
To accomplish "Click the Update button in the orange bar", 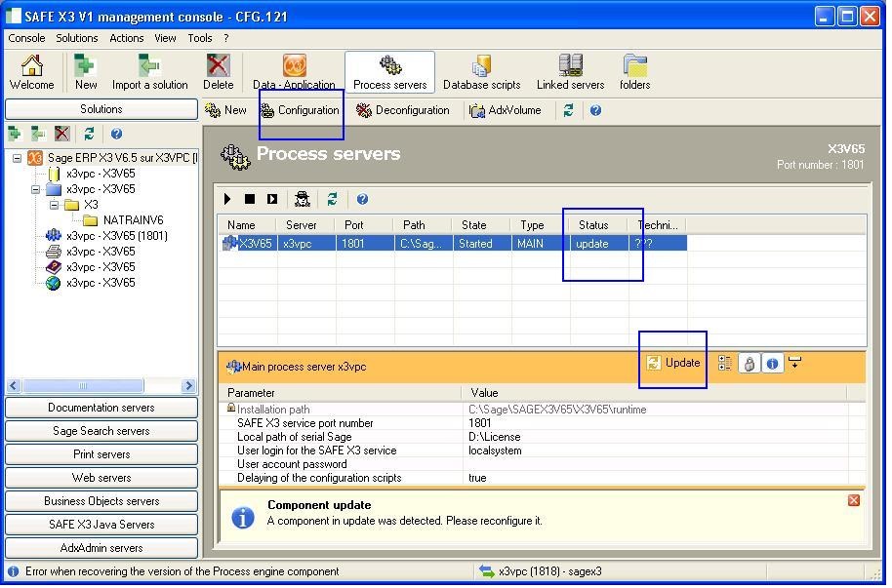I will click(x=673, y=364).
